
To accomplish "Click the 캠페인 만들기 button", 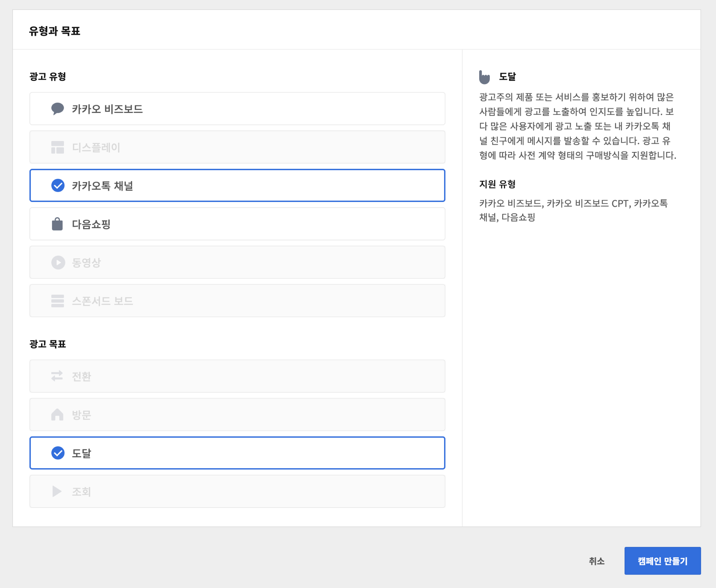I will click(662, 561).
